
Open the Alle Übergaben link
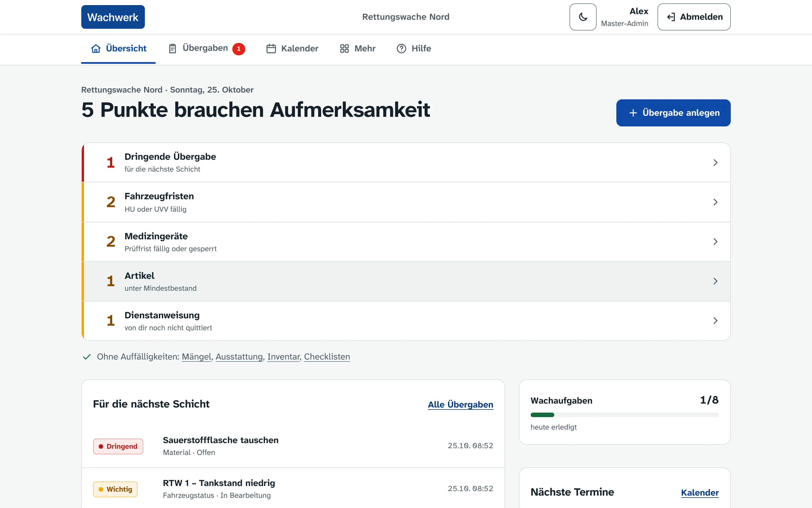(x=460, y=404)
